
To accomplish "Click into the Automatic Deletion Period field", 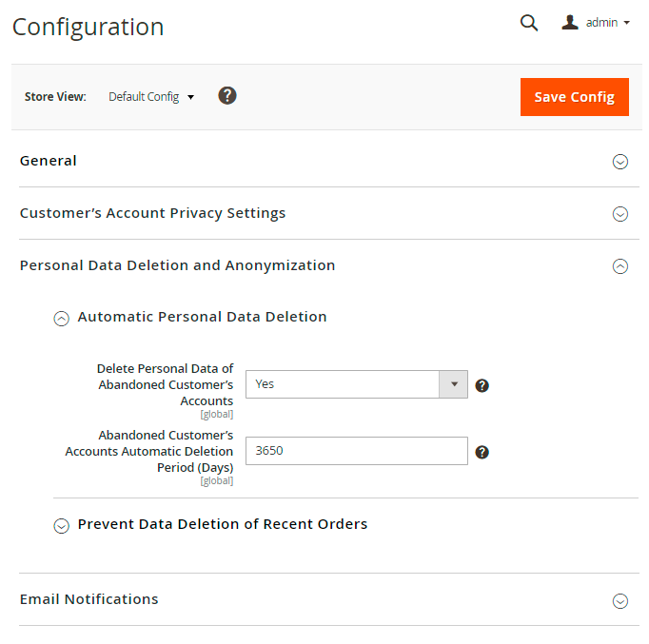I will 356,451.
